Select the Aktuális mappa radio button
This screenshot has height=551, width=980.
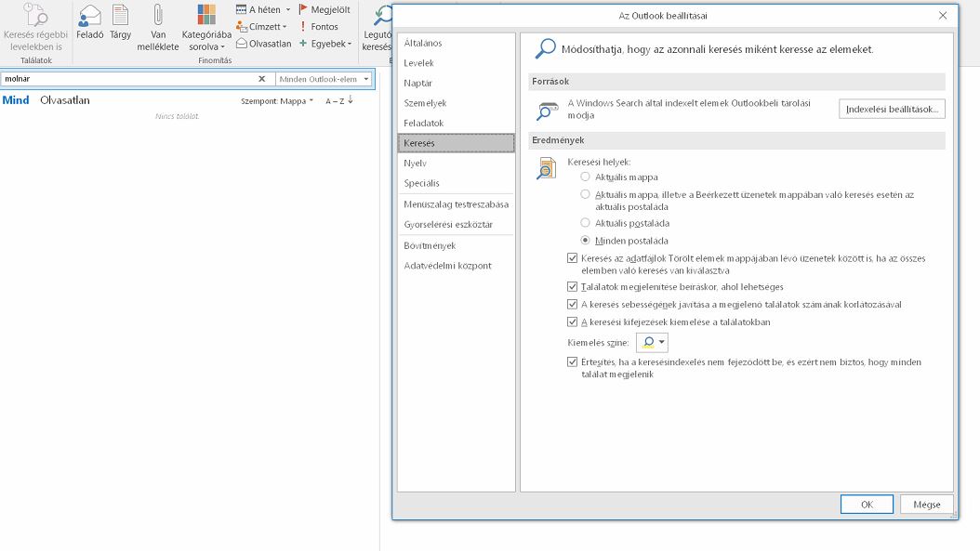[x=585, y=177]
